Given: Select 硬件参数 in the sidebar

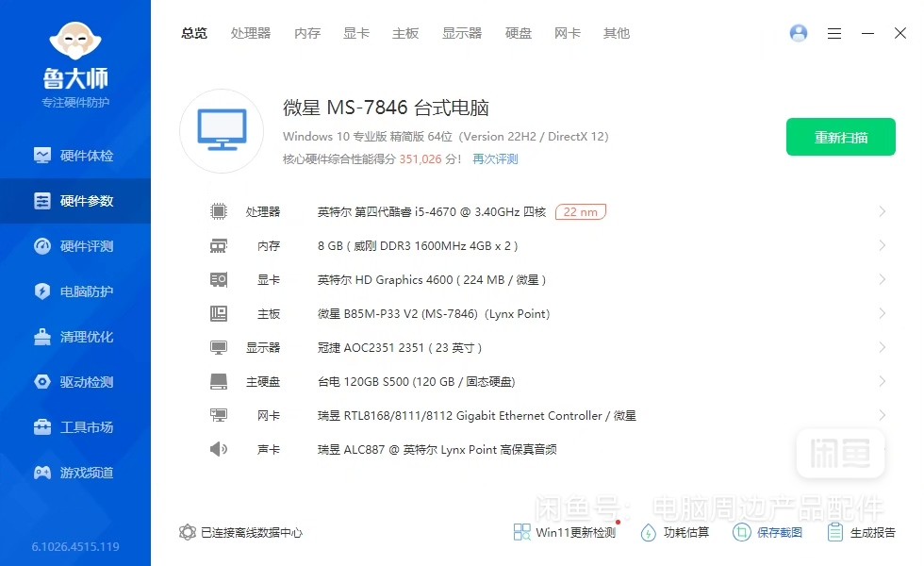Looking at the screenshot, I should (74, 201).
